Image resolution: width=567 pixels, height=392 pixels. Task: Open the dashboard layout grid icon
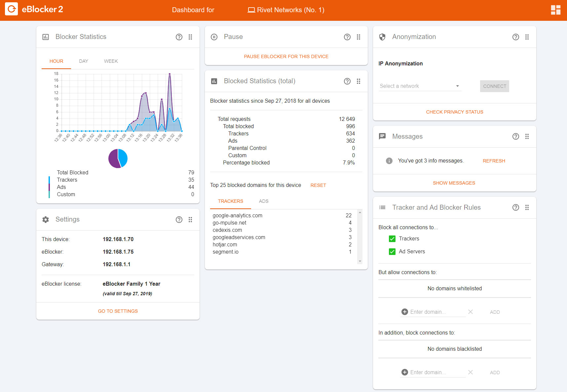point(555,10)
